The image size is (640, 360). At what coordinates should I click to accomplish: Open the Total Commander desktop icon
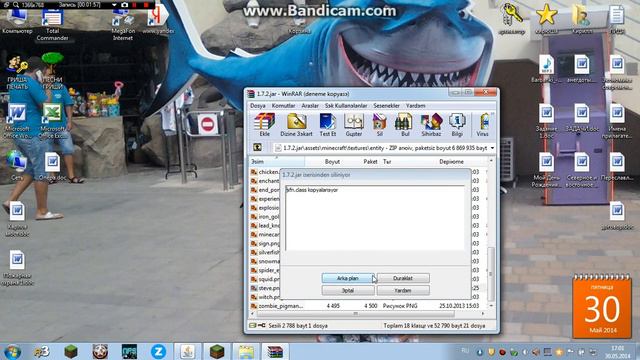(x=52, y=24)
